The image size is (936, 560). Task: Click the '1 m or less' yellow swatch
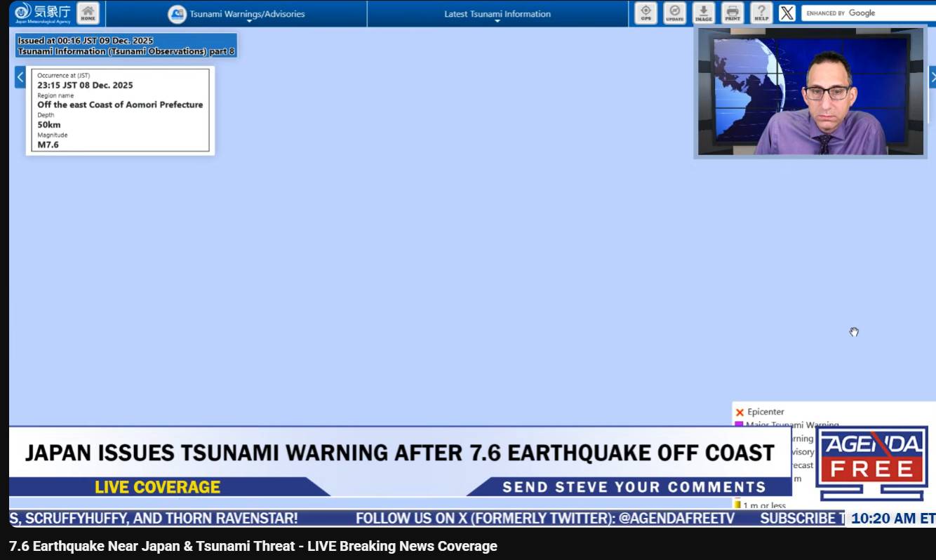737,505
